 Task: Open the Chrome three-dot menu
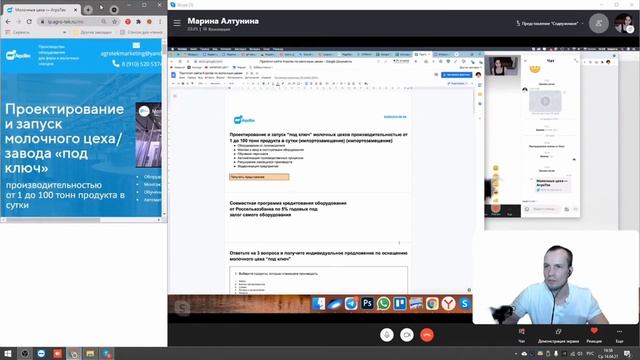point(160,21)
